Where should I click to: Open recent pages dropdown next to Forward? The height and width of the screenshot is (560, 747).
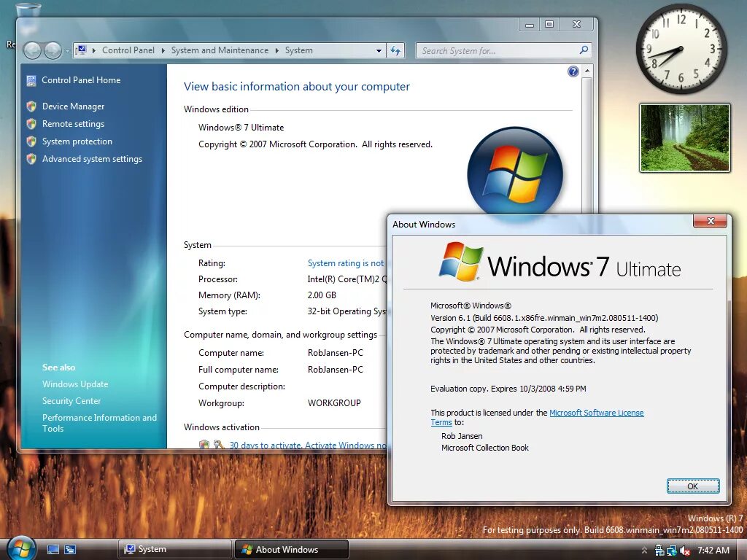tap(67, 50)
